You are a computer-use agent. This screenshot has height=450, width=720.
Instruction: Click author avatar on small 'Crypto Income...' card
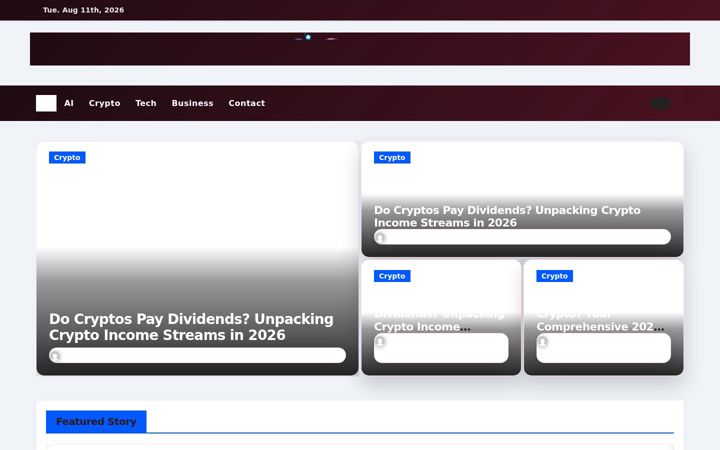(380, 342)
